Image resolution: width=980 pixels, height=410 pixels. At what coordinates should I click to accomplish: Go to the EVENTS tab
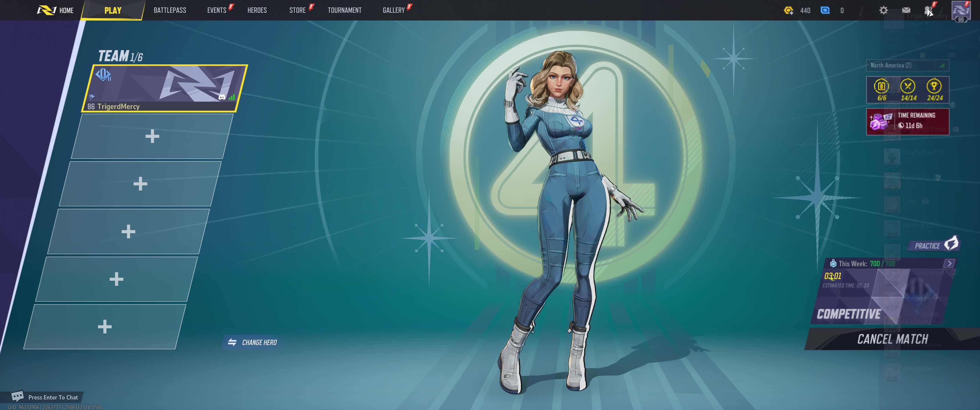click(217, 10)
